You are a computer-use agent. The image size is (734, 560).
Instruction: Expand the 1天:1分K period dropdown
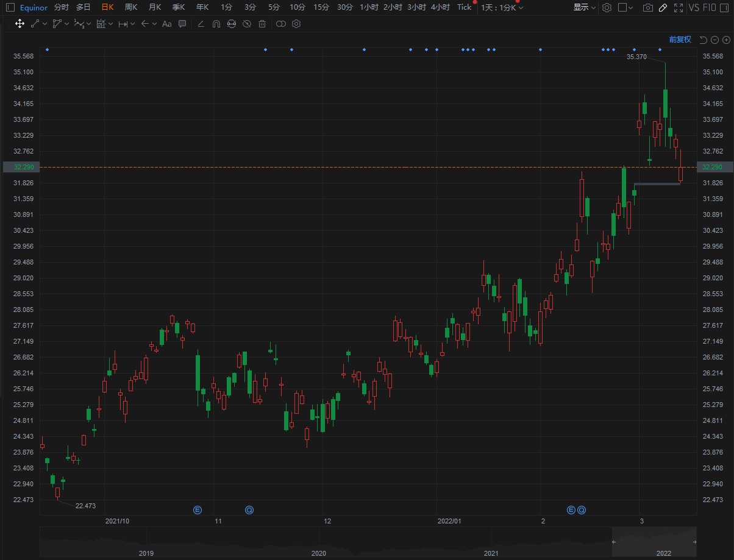coord(502,7)
